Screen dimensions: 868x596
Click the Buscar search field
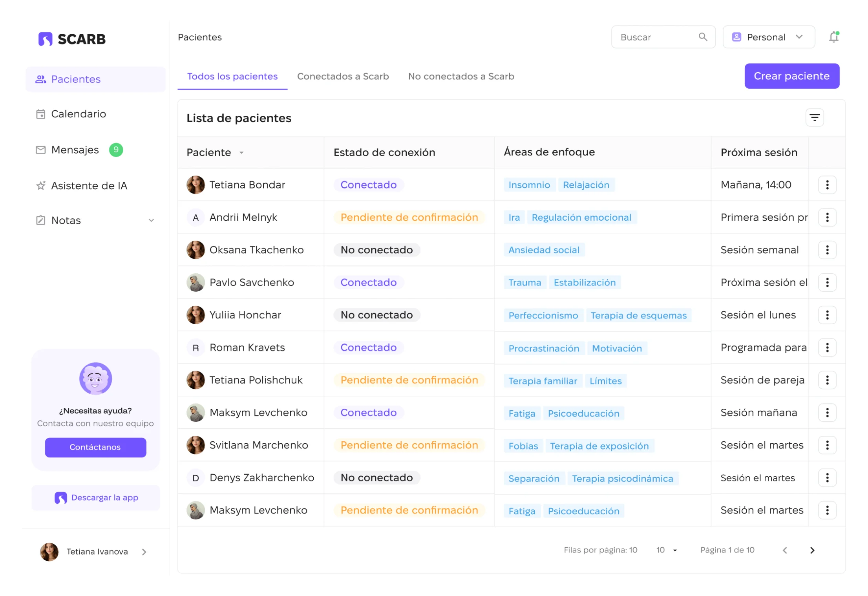click(663, 37)
